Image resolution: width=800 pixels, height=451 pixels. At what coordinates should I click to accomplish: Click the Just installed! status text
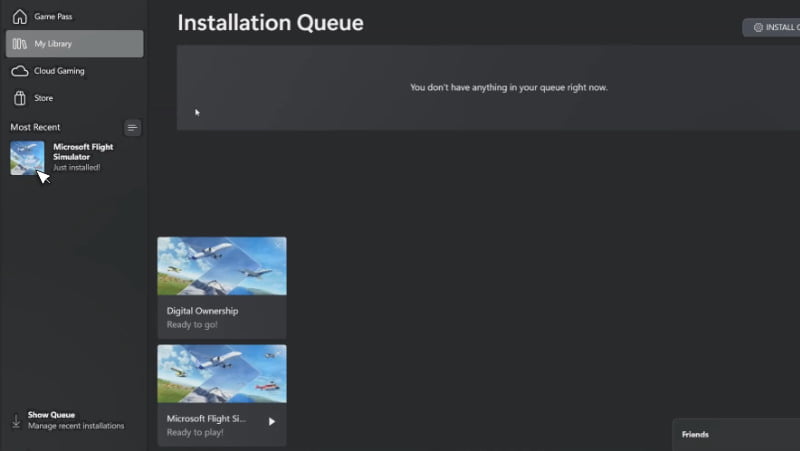pyautogui.click(x=77, y=167)
